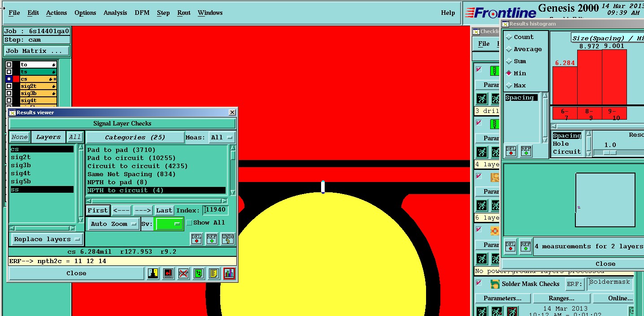Open the Replace layers dropdown
The height and width of the screenshot is (316, 644).
click(47, 239)
